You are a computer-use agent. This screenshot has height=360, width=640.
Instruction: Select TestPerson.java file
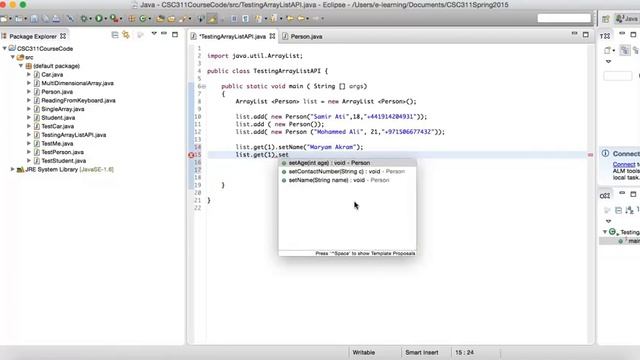pyautogui.click(x=62, y=152)
